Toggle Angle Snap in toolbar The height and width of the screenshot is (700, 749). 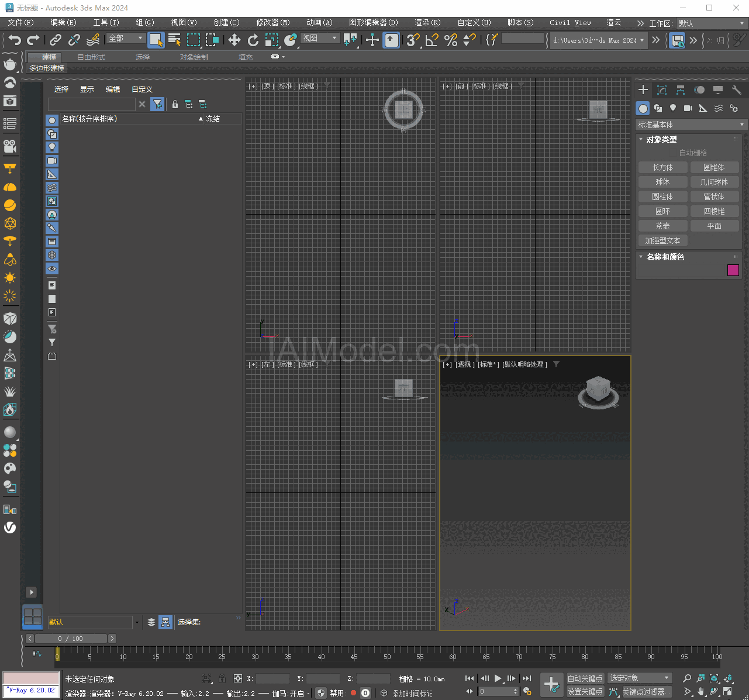[432, 40]
